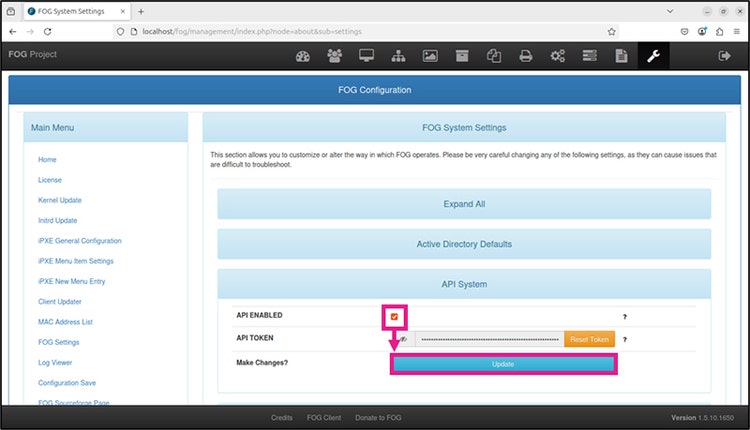The image size is (750, 430).
Task: Uncheck the API ENABLED checkbox
Action: (394, 317)
